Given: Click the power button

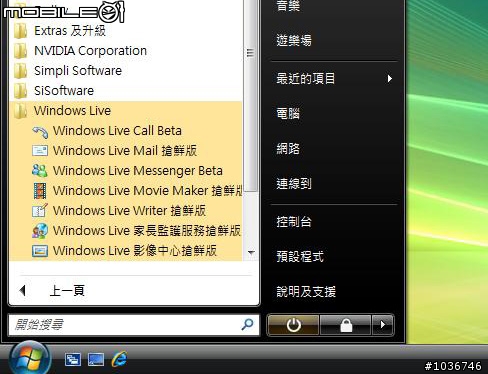Looking at the screenshot, I should click(293, 325).
